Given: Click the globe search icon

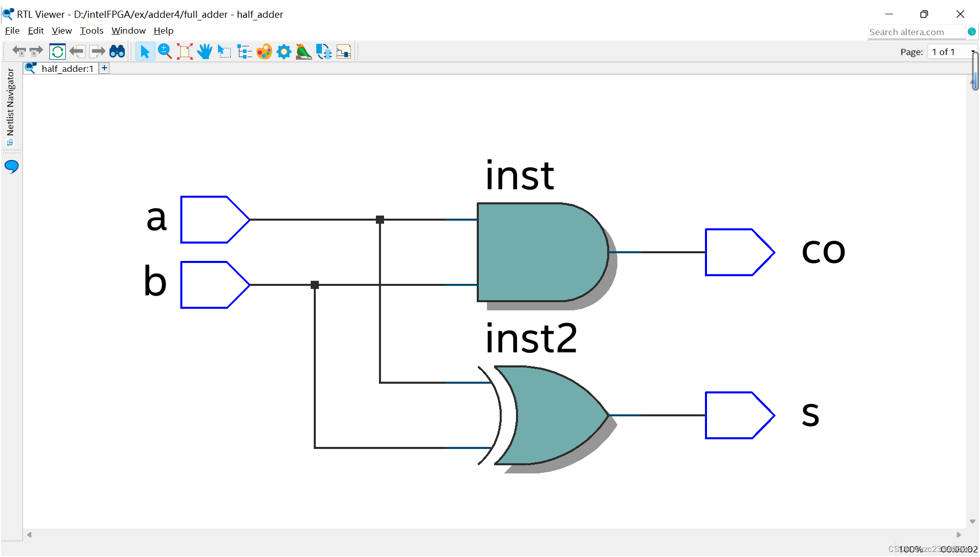Looking at the screenshot, I should tap(972, 32).
